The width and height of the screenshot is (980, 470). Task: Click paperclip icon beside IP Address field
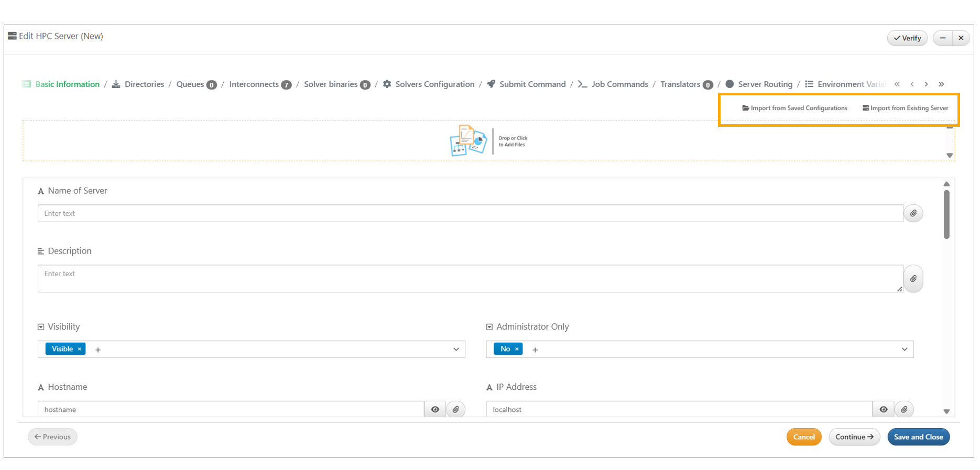904,409
